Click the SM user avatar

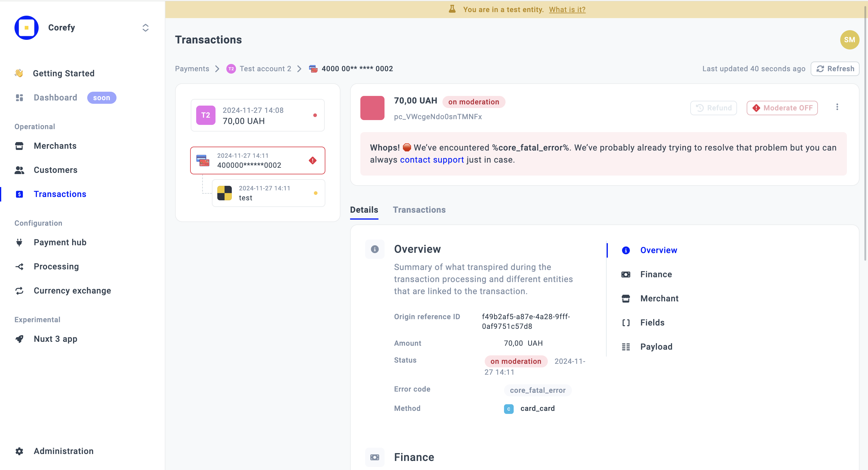pos(849,40)
